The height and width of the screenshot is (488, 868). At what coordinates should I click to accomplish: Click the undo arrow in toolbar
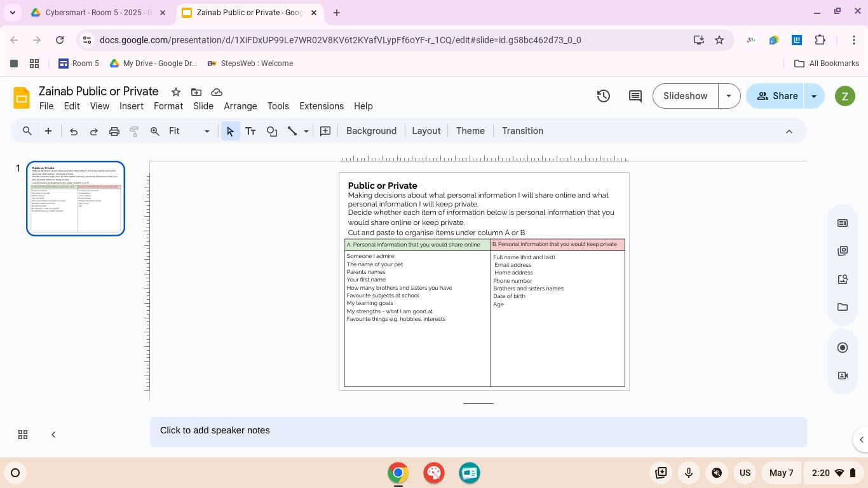[74, 132]
